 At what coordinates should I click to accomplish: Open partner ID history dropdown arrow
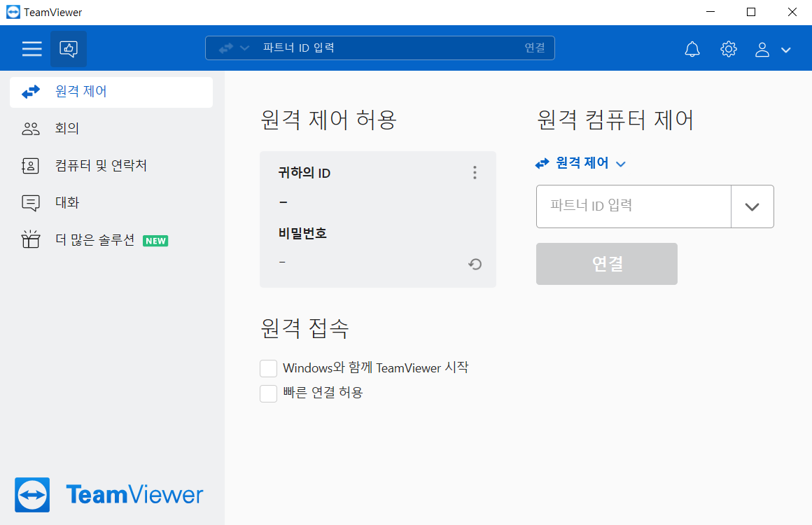click(x=752, y=206)
